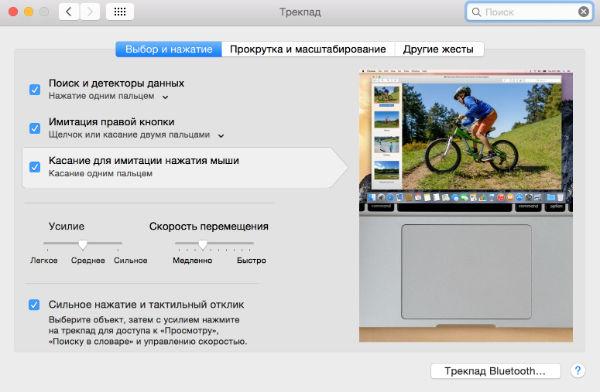Viewport: 600px width, 392px height.
Task: Open help with the question mark button
Action: [577, 371]
